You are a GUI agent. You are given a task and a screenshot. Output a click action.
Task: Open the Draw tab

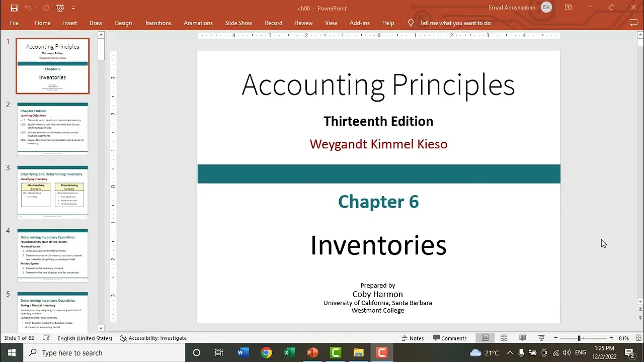[96, 23]
